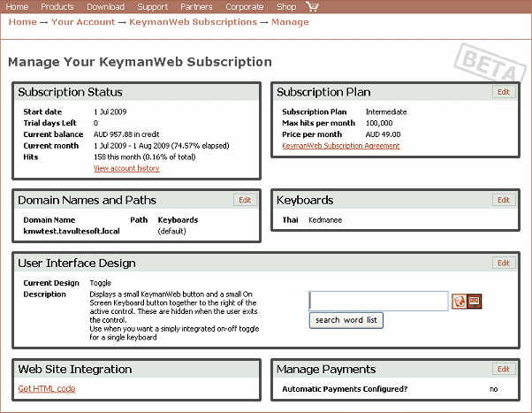Edit Manage Payments settings

pyautogui.click(x=504, y=369)
